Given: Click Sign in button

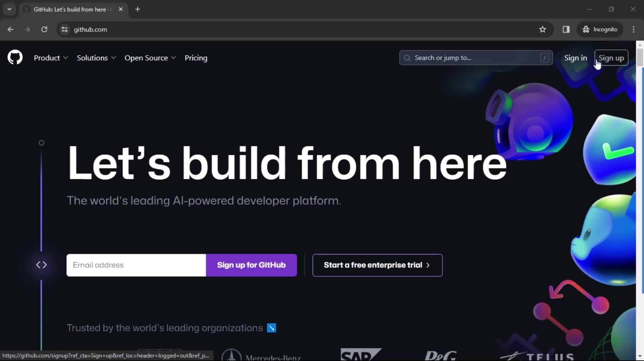Looking at the screenshot, I should click(575, 58).
